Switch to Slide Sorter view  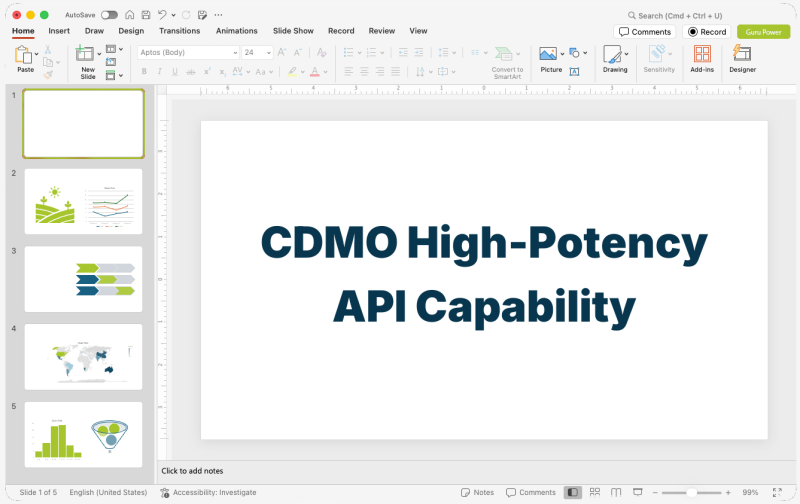pyautogui.click(x=595, y=492)
